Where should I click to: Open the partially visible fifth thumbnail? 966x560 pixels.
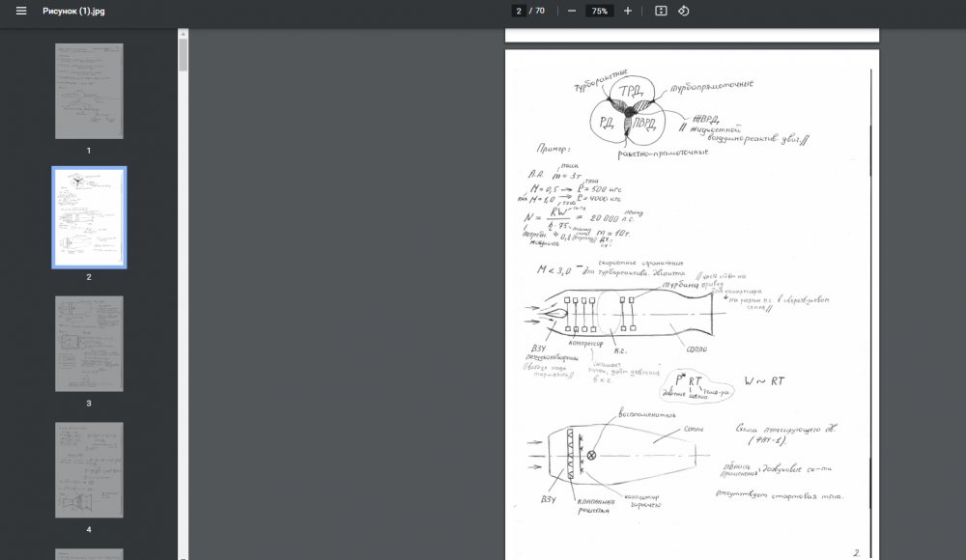tap(89, 553)
